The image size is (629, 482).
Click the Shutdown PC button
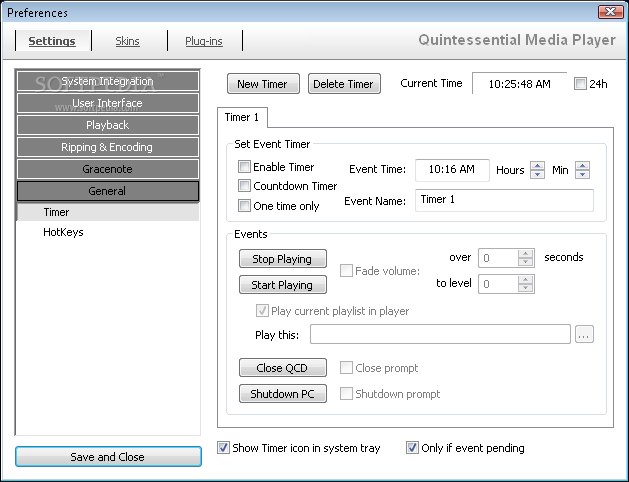click(283, 394)
